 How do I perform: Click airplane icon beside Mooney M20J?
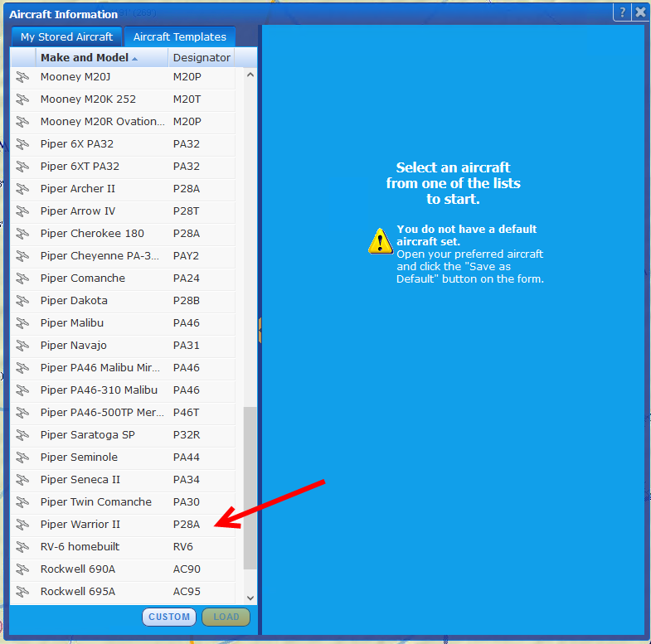[22, 77]
